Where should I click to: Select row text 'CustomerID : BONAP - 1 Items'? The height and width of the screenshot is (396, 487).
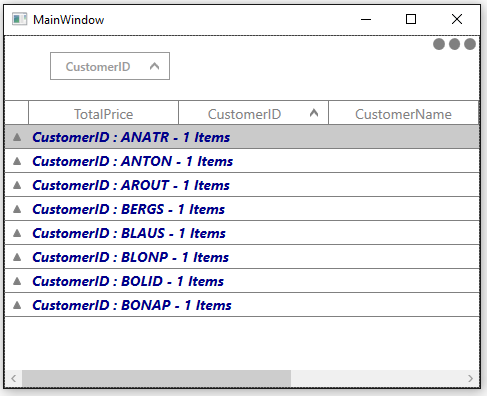[x=132, y=305]
